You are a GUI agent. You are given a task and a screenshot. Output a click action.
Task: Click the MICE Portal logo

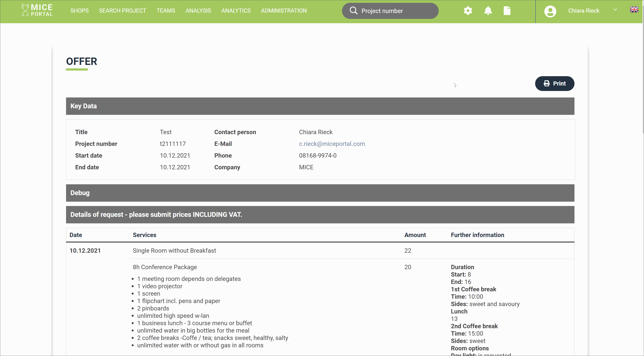[37, 10]
